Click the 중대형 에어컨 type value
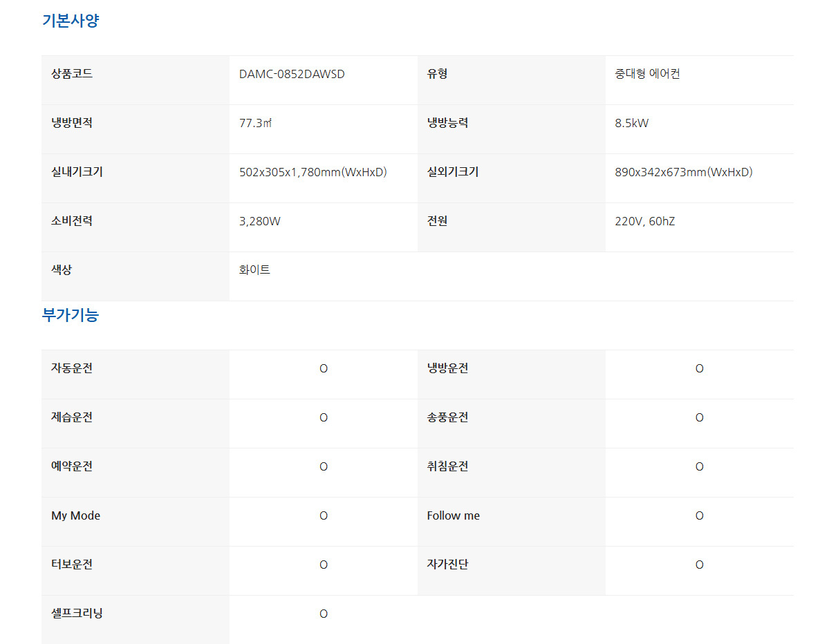Screen dimensions: 829x644 [x=647, y=74]
